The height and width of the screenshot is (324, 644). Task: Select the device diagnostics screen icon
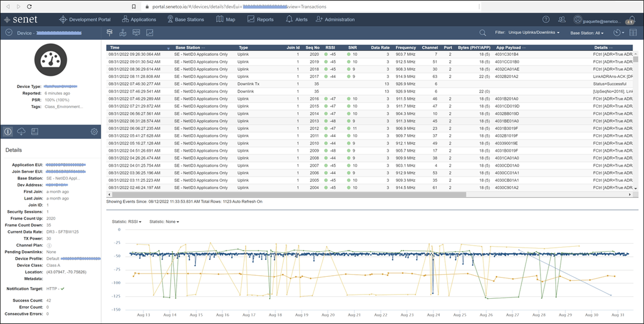point(136,33)
